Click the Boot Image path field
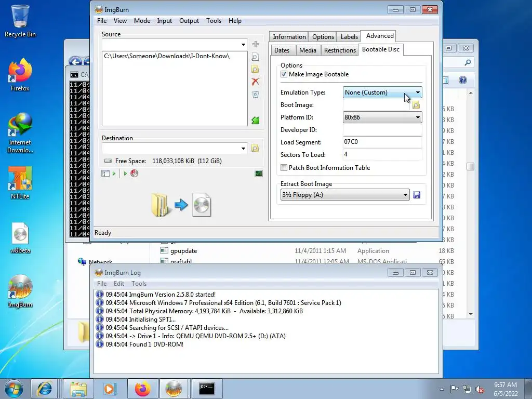The width and height of the screenshot is (532, 399). pos(377,105)
